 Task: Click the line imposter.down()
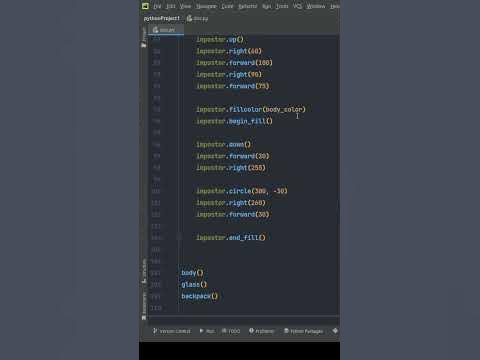tap(223, 144)
